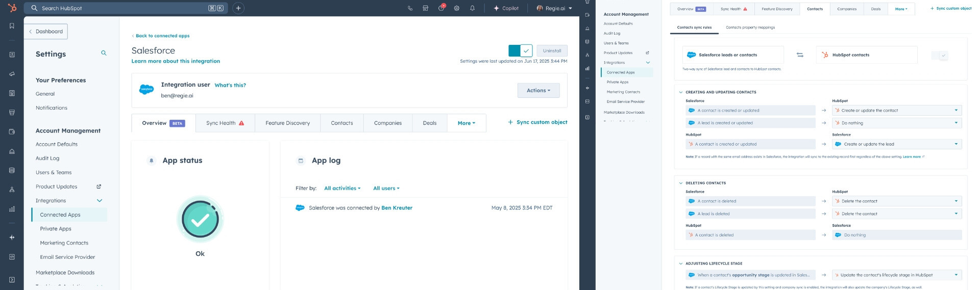Open Users & Teams in left Settings sidebar
The width and height of the screenshot is (980, 290).
pos(54,172)
